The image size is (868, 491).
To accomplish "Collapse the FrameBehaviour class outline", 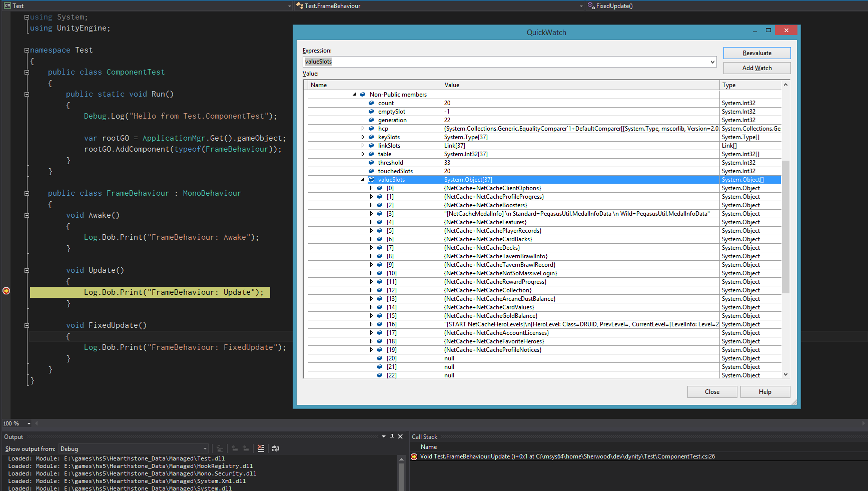I will click(27, 193).
